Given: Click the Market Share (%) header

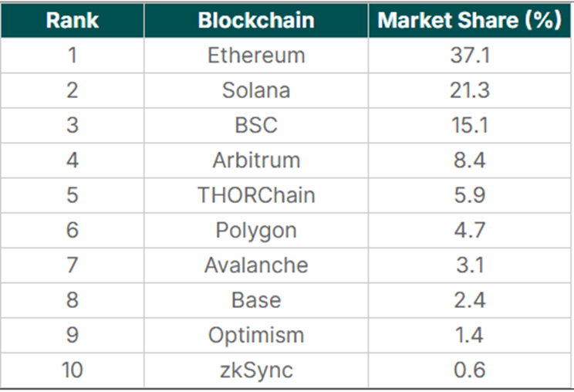Looking at the screenshot, I should [x=470, y=20].
